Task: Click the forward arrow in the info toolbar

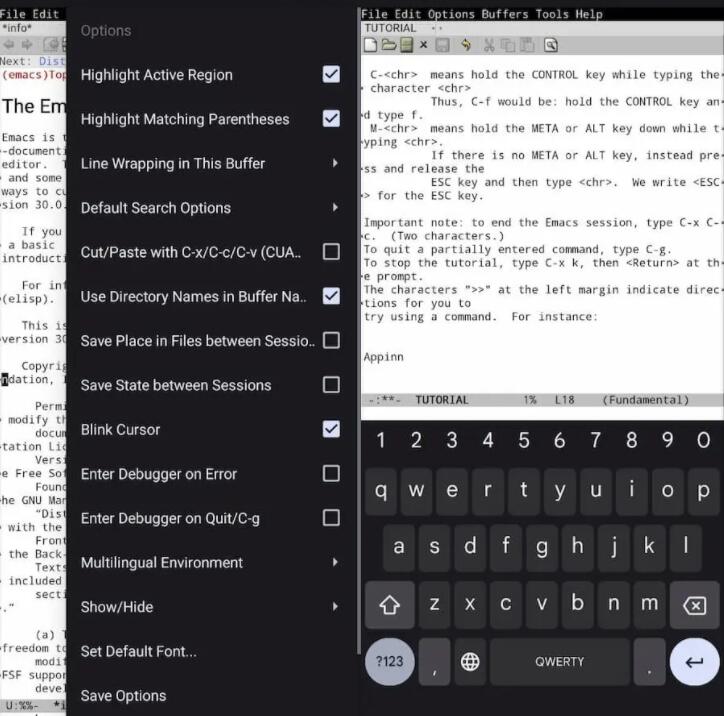Action: pyautogui.click(x=27, y=45)
